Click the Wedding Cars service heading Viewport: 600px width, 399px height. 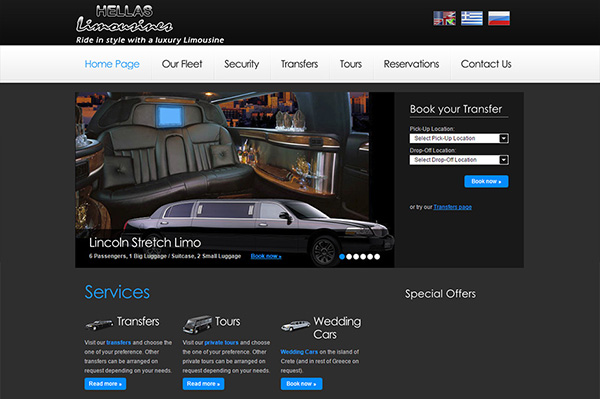tap(337, 328)
